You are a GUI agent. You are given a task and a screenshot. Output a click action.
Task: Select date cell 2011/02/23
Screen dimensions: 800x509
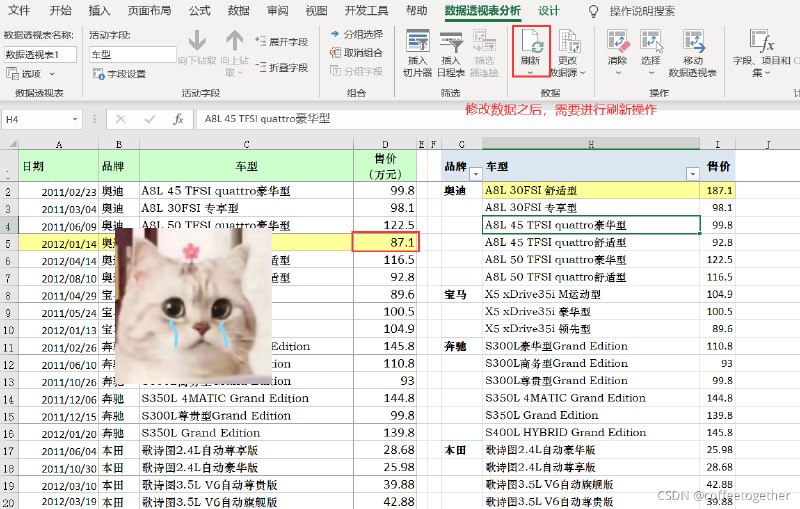tap(59, 191)
